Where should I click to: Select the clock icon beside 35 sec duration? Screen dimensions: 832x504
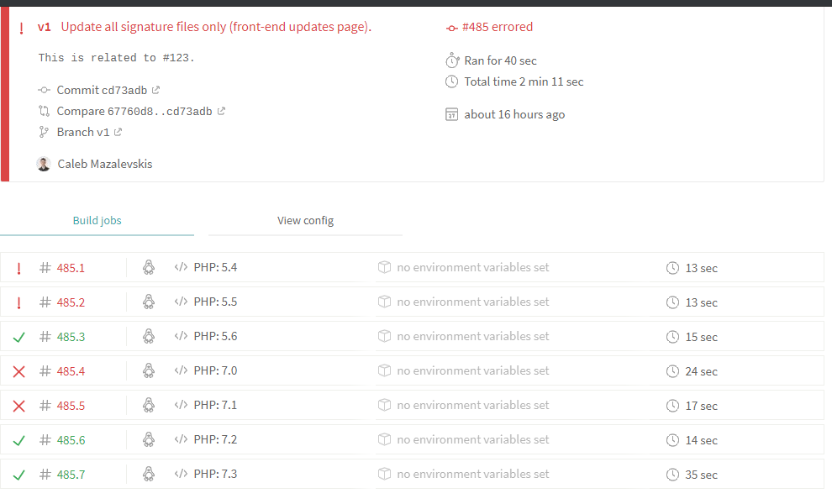(x=672, y=475)
